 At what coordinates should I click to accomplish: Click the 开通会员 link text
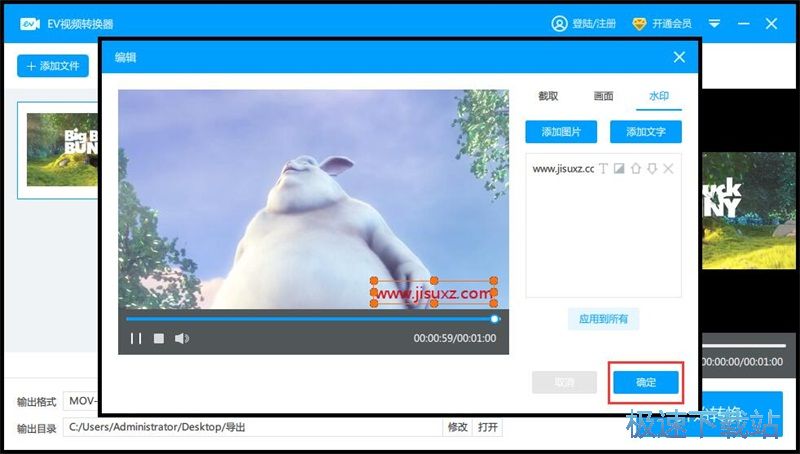click(x=672, y=23)
